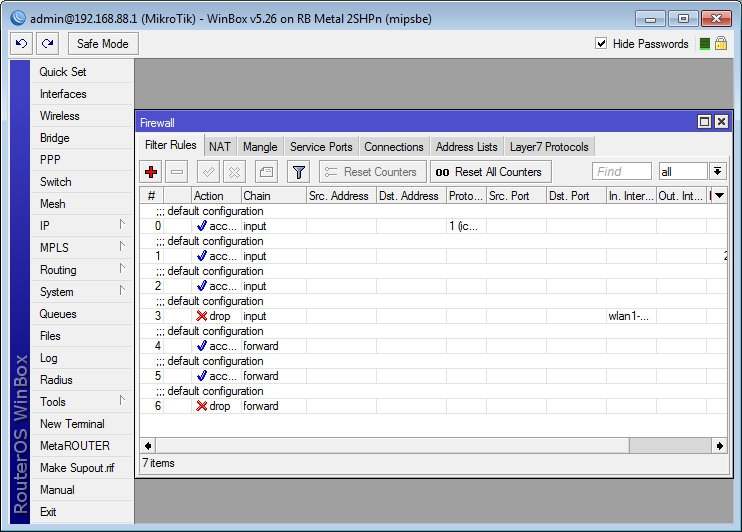Sort by the Action column header
742x532 pixels.
216,195
